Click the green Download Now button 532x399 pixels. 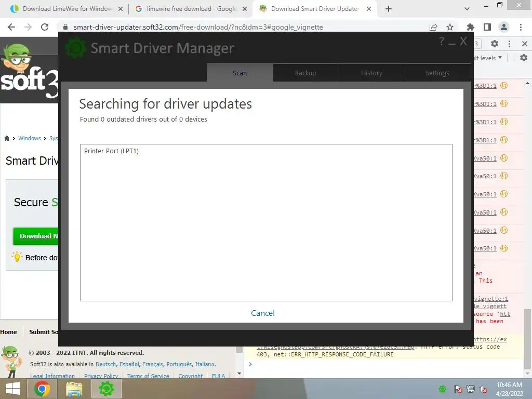(36, 236)
